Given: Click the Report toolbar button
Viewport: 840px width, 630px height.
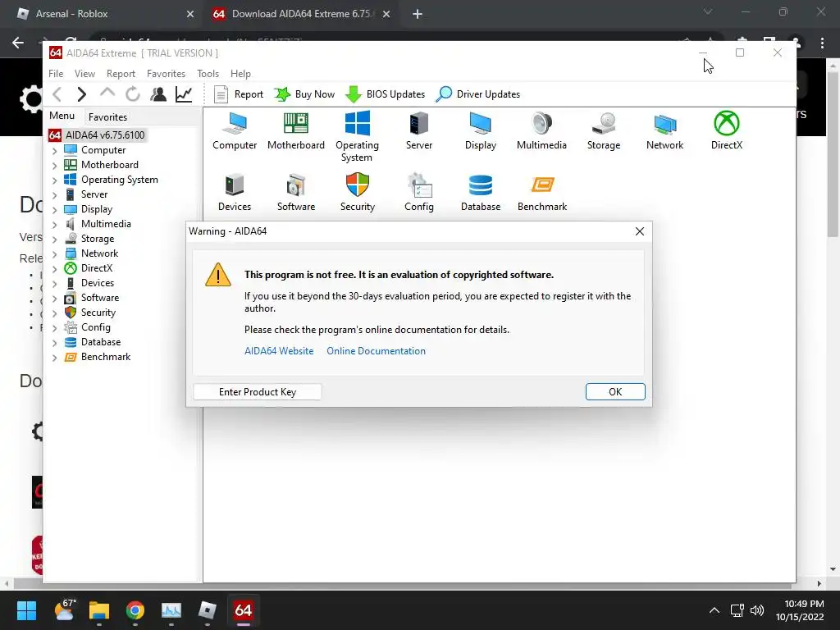Looking at the screenshot, I should [x=239, y=94].
